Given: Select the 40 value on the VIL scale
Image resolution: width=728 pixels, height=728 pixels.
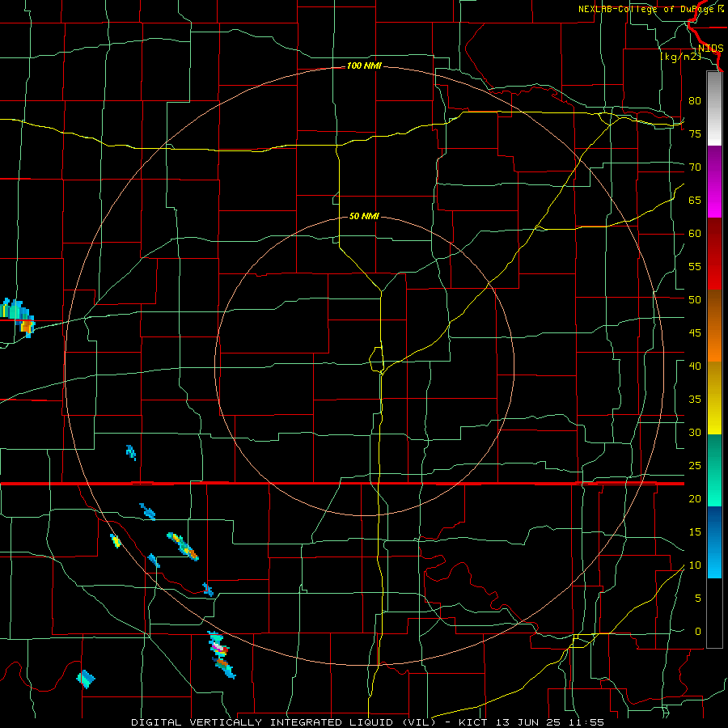Looking at the screenshot, I should click(695, 366).
